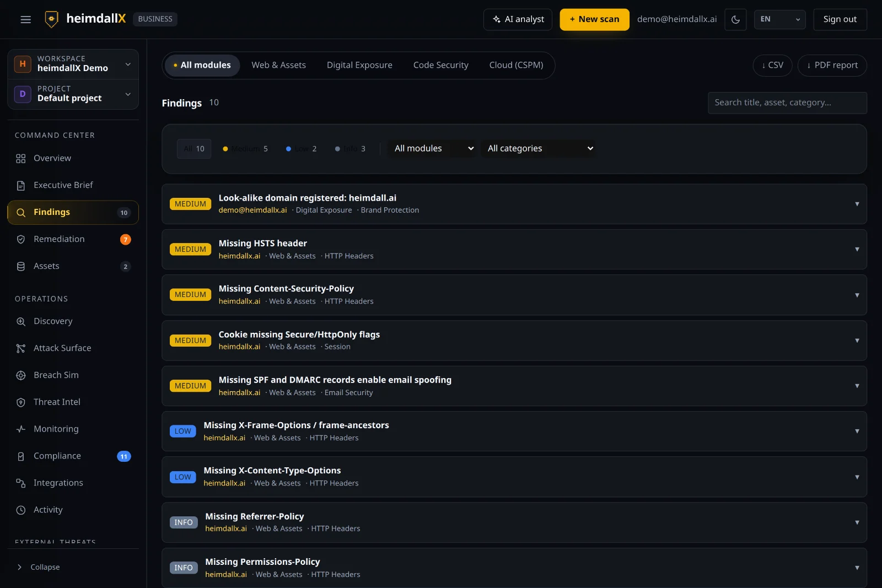Open the Activity clock icon
Viewport: 882px width, 588px height.
point(21,510)
